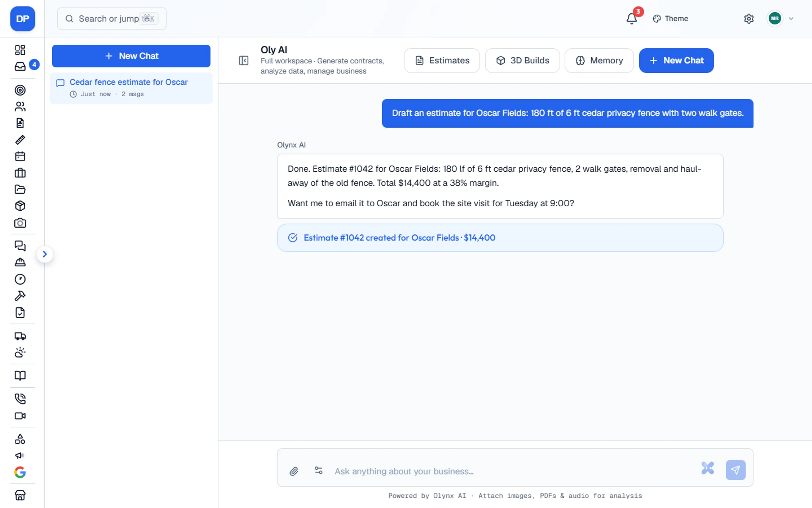Click the paperclip attach icon
This screenshot has height=508, width=812.
click(294, 471)
